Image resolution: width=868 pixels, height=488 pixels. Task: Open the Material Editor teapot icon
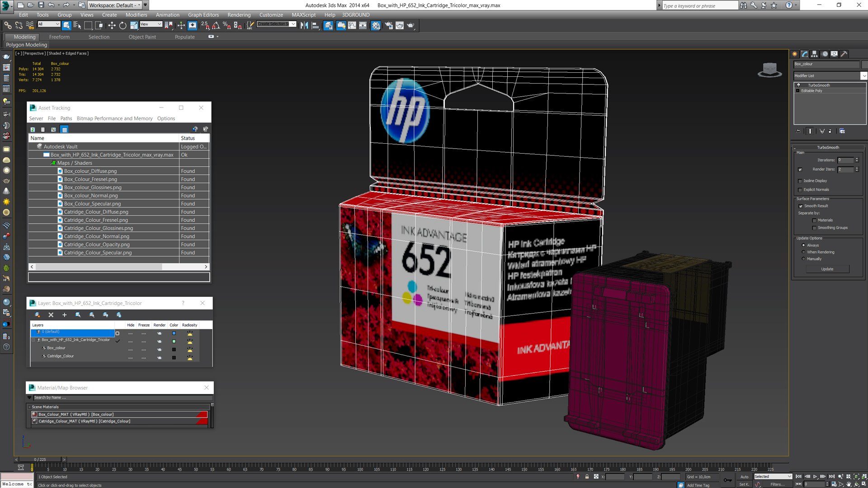click(x=376, y=26)
